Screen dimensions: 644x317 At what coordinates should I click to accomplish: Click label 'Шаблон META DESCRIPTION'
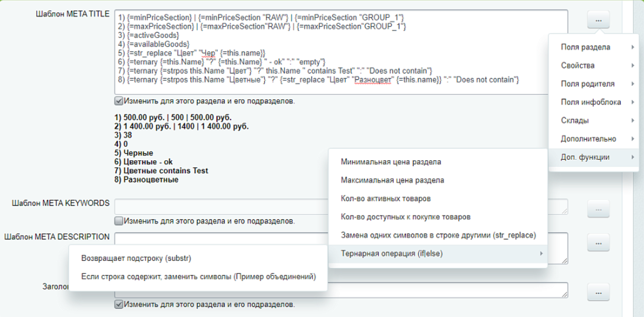tap(57, 237)
